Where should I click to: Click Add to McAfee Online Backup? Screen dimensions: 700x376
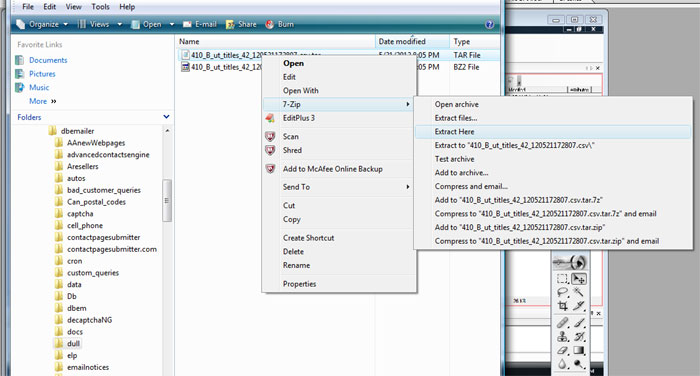pyautogui.click(x=339, y=169)
